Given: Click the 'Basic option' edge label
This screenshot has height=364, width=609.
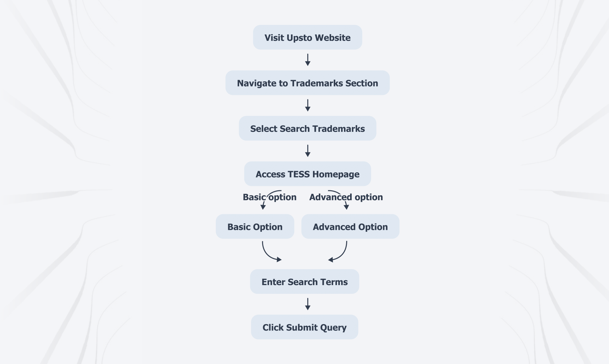Looking at the screenshot, I should point(269,197).
